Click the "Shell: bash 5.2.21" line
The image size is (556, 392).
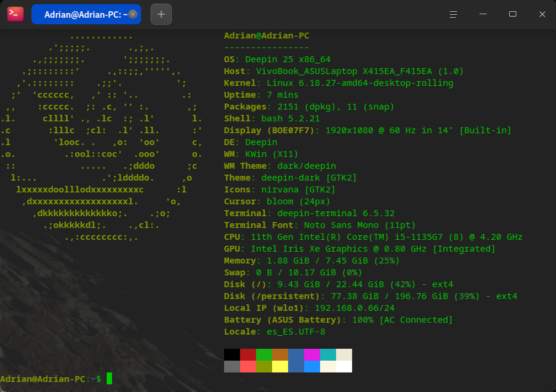271,118
